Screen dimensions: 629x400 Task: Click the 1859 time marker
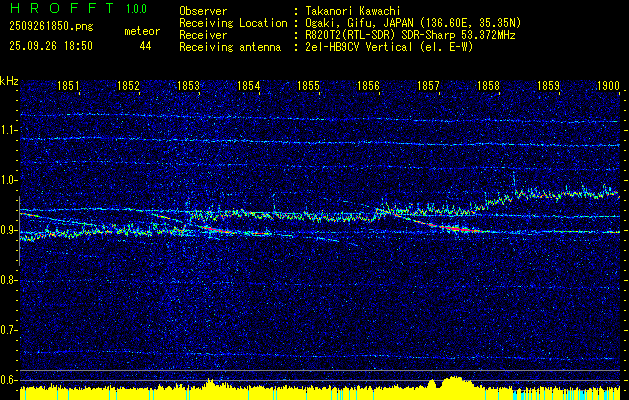point(548,87)
